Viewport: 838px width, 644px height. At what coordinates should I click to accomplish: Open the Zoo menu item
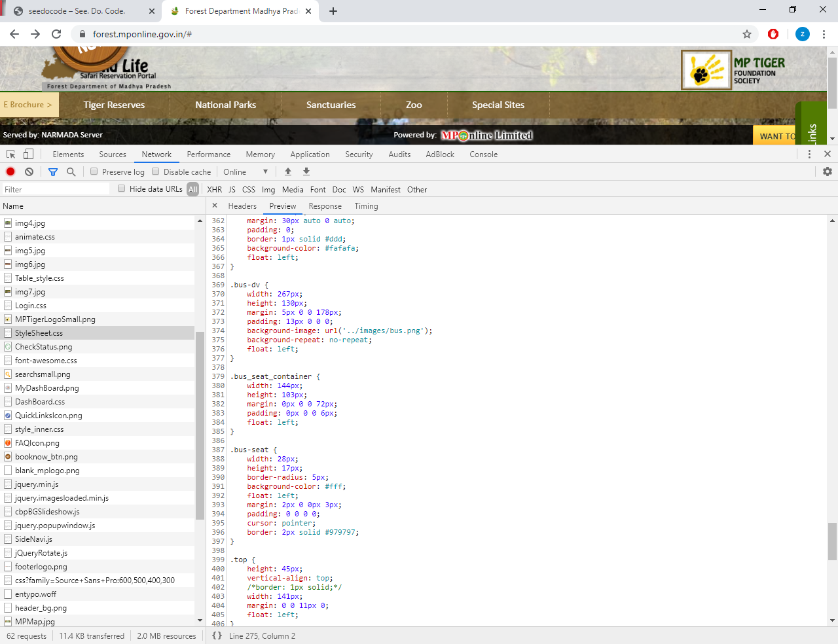(414, 105)
